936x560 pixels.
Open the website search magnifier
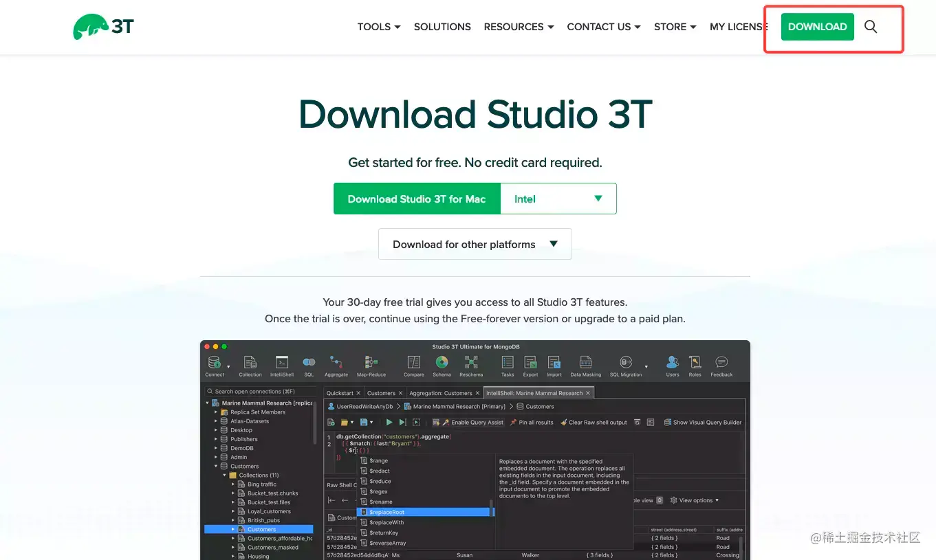871,27
